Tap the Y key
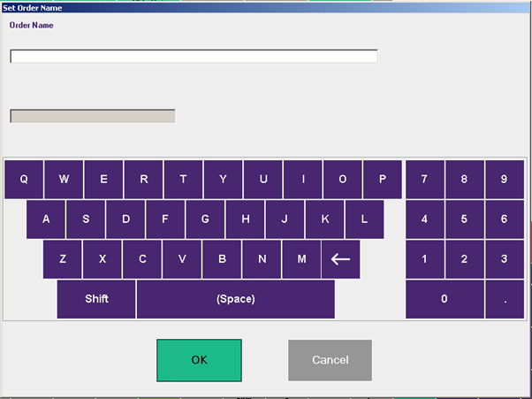The height and width of the screenshot is (399, 532). 224,180
